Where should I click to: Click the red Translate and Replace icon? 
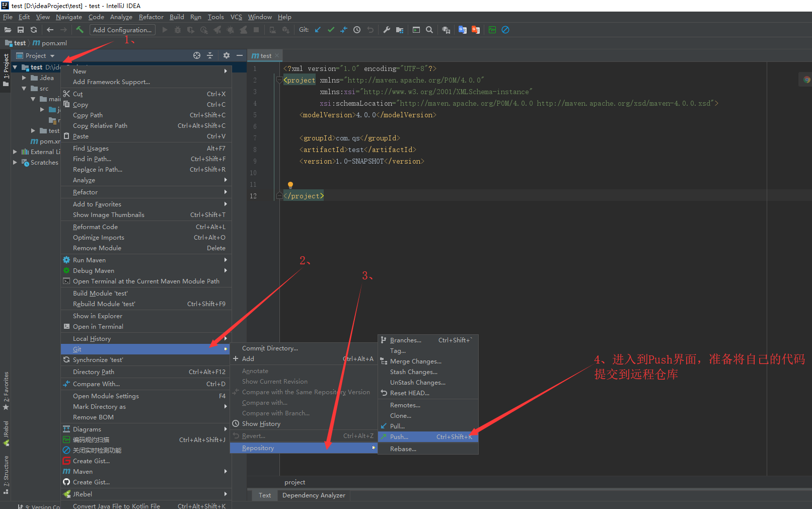(x=476, y=30)
